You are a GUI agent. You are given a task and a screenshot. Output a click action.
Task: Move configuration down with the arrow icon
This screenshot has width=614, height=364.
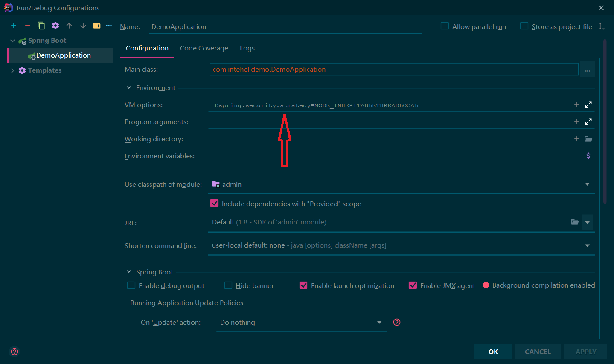[83, 26]
